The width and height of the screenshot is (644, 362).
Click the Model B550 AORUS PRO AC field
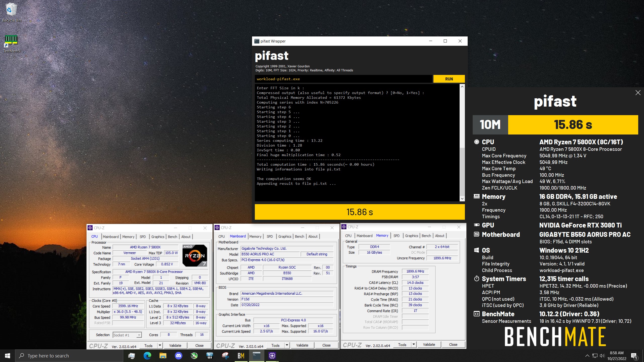tap(270, 254)
